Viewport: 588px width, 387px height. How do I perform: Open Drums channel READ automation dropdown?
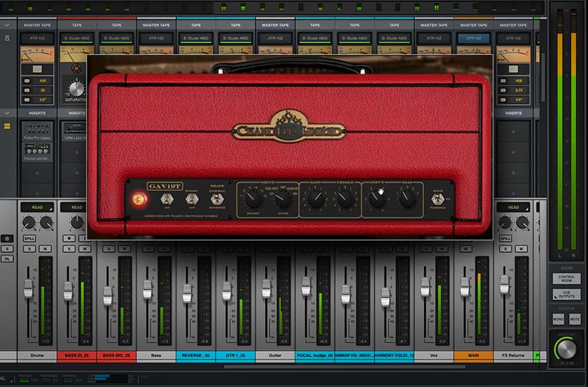(37, 207)
